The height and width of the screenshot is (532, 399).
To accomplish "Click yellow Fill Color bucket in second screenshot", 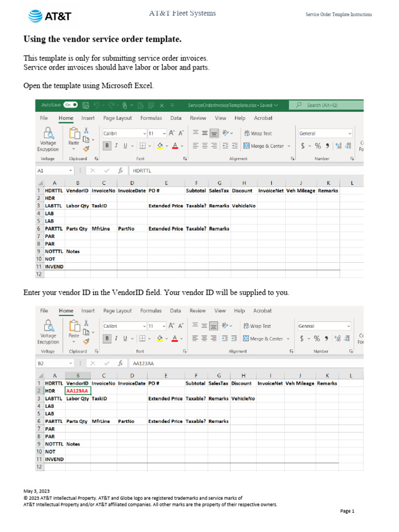I will coord(159,339).
